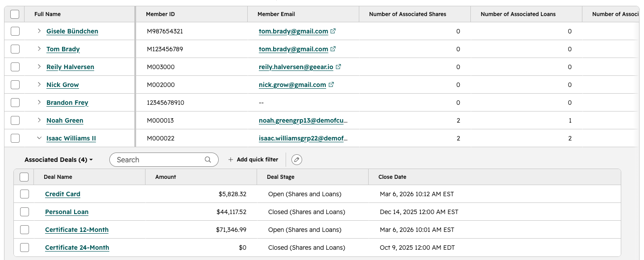Image resolution: width=644 pixels, height=260 pixels.
Task: Click the pencil edit icon beside Add quick filter
Action: click(x=297, y=160)
